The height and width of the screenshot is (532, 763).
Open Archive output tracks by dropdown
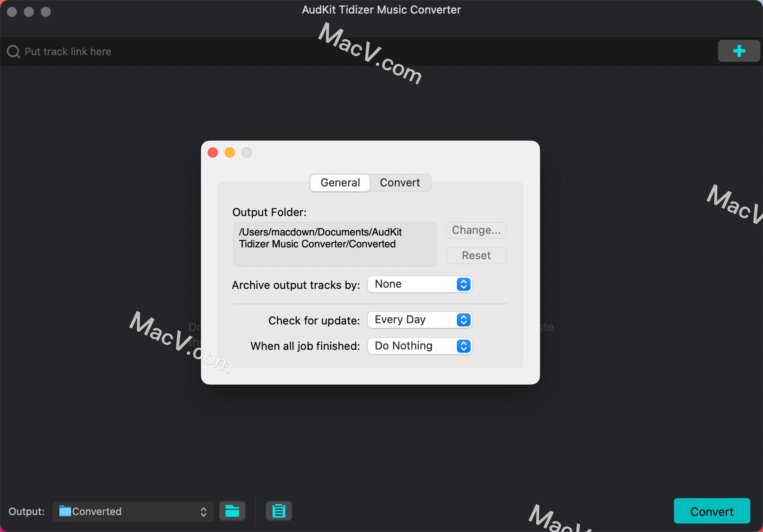[x=420, y=284]
